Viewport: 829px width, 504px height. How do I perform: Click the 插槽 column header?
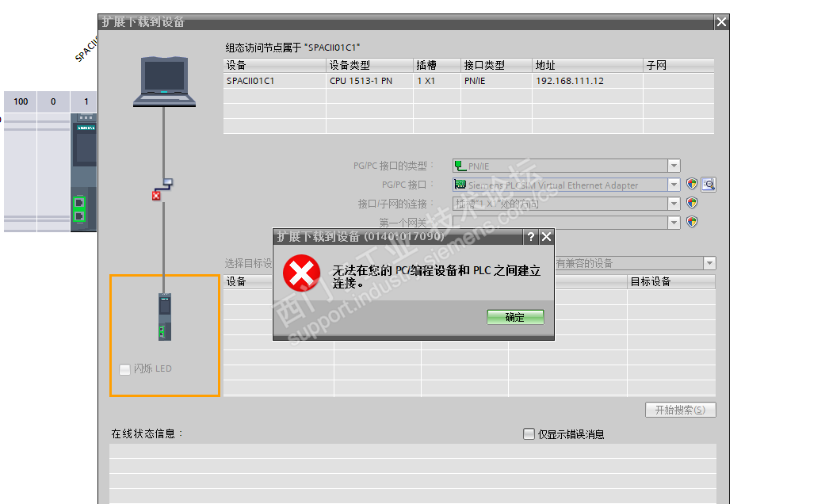(437, 65)
